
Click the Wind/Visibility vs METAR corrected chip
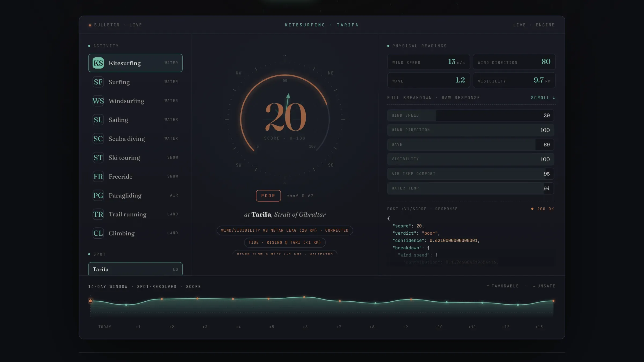[x=285, y=230]
